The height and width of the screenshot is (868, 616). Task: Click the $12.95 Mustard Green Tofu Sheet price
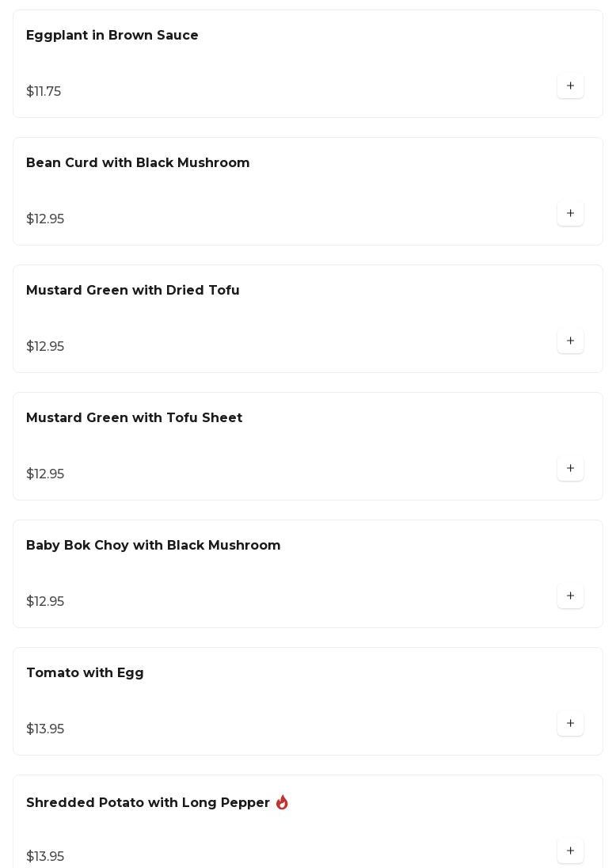45,474
